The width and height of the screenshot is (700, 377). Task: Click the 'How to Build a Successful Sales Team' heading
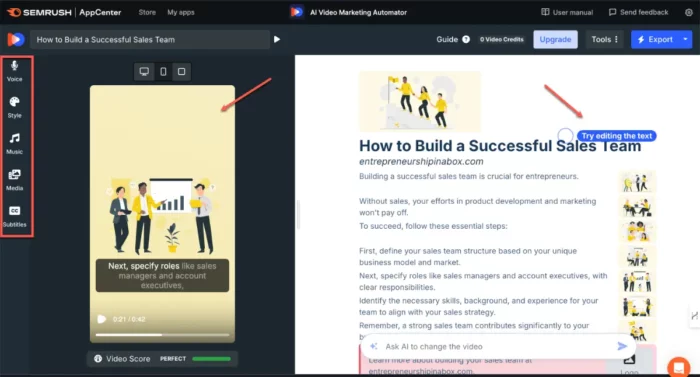coord(500,146)
